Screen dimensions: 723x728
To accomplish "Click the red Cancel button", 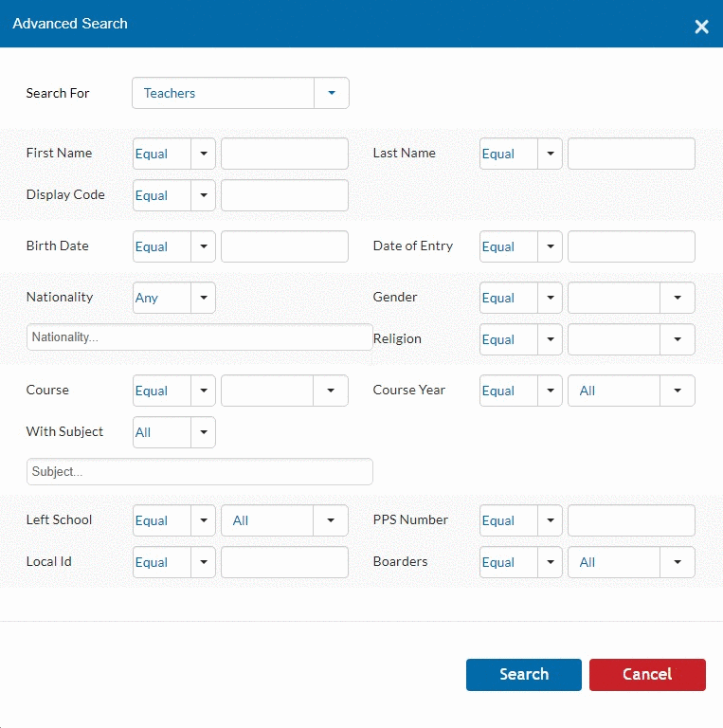I will coord(647,675).
